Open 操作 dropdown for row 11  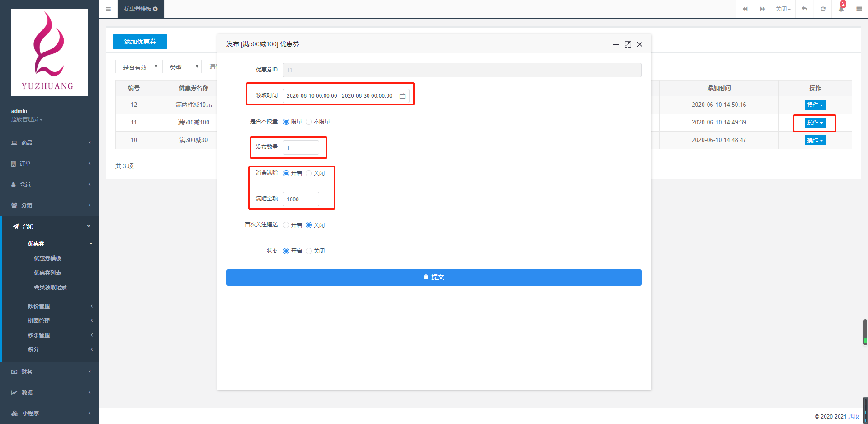[x=815, y=123]
